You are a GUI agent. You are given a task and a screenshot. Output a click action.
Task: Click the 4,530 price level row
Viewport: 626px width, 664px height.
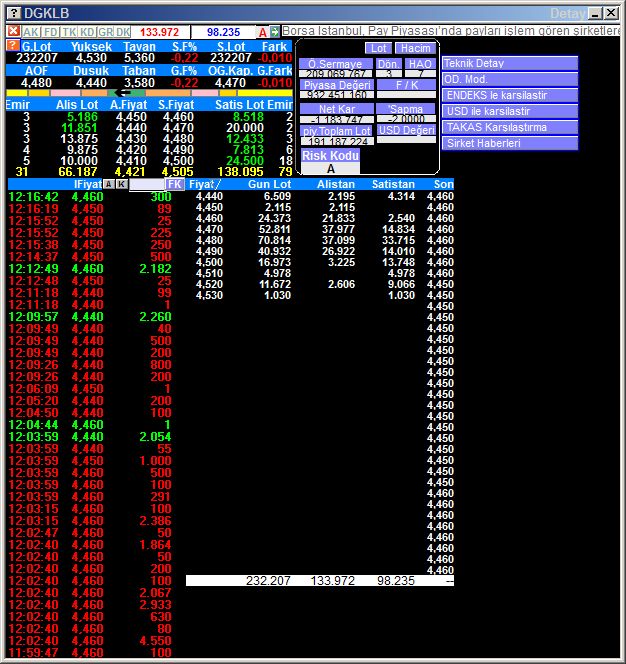tap(324, 296)
